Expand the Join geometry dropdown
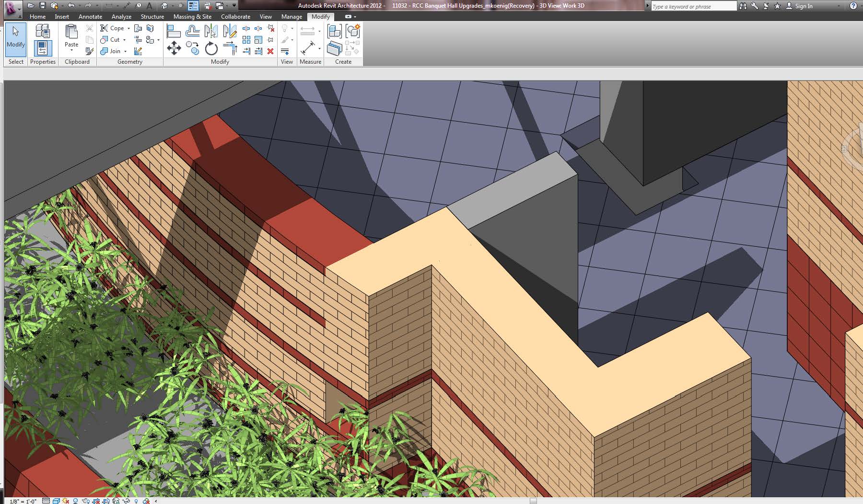The width and height of the screenshot is (863, 504). [x=126, y=51]
